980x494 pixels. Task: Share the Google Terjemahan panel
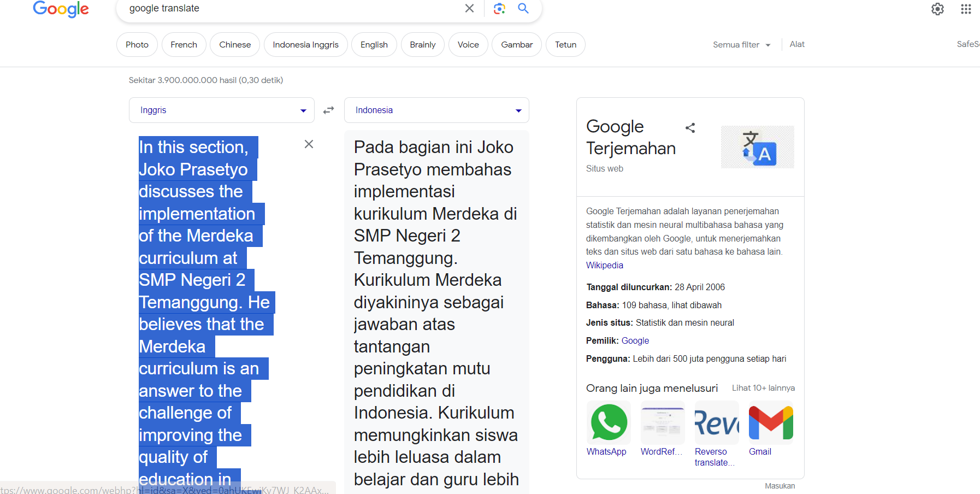690,128
